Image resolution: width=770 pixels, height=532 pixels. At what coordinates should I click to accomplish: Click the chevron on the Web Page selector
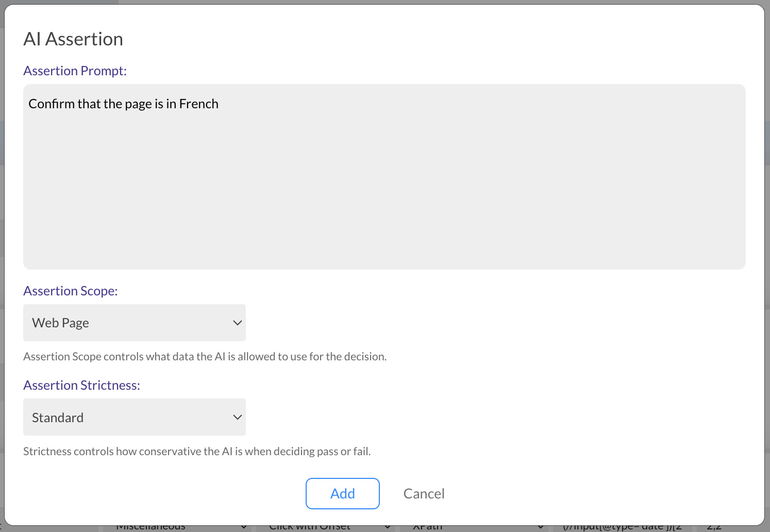[x=237, y=323]
